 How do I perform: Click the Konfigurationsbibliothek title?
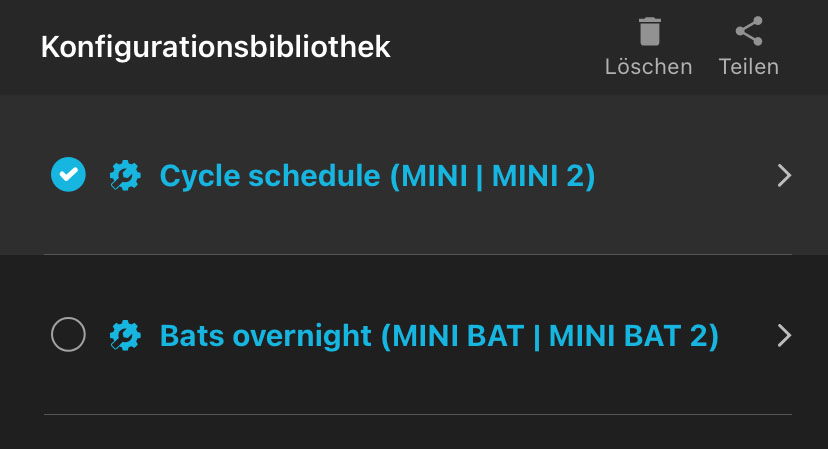coord(215,47)
